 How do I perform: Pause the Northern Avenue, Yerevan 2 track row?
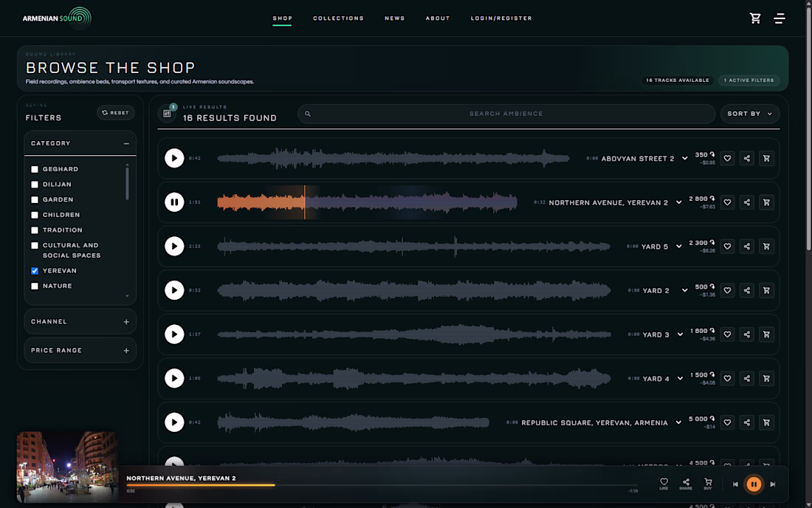(x=174, y=202)
